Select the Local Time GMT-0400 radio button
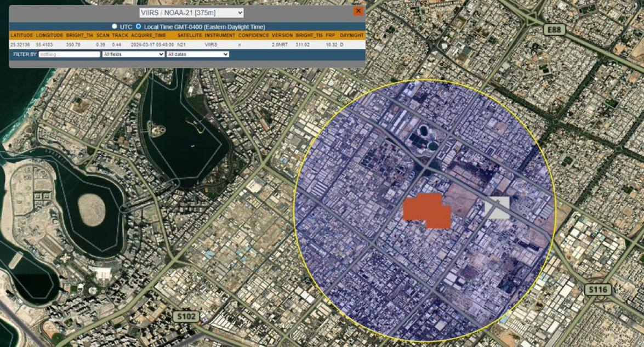 tap(139, 26)
